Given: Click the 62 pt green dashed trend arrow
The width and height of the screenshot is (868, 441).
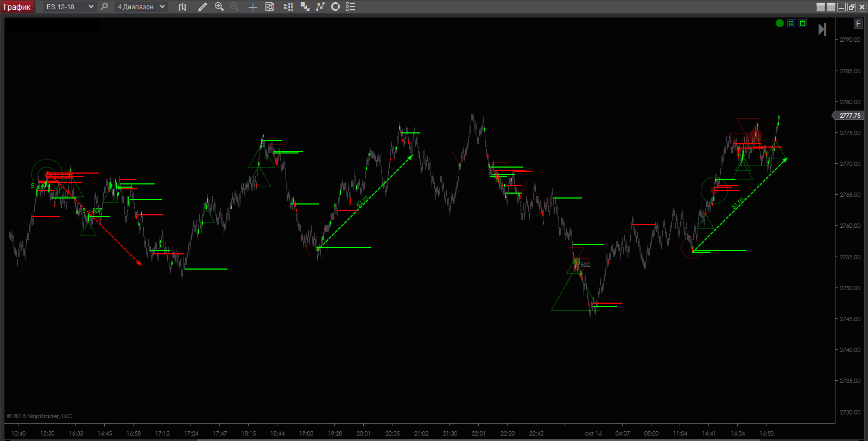Looking at the screenshot, I should tap(364, 202).
